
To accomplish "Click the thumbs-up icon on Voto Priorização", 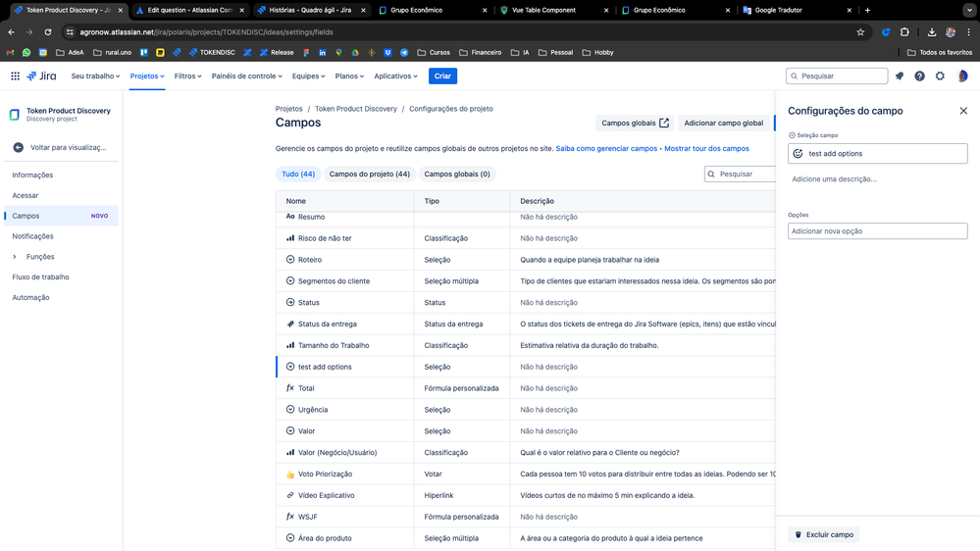I will pos(290,475).
